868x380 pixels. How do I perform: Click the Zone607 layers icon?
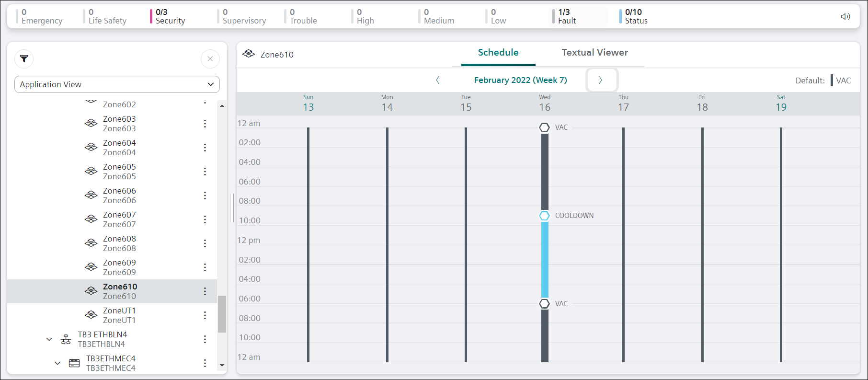[x=91, y=219]
